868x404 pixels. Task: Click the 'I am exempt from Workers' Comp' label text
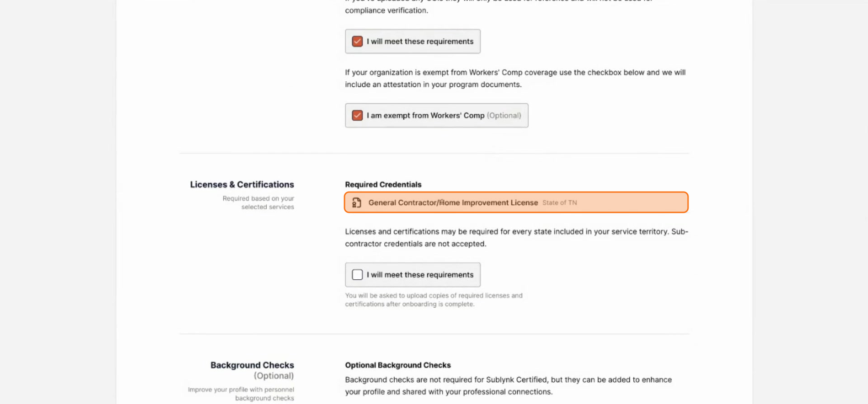tap(425, 116)
